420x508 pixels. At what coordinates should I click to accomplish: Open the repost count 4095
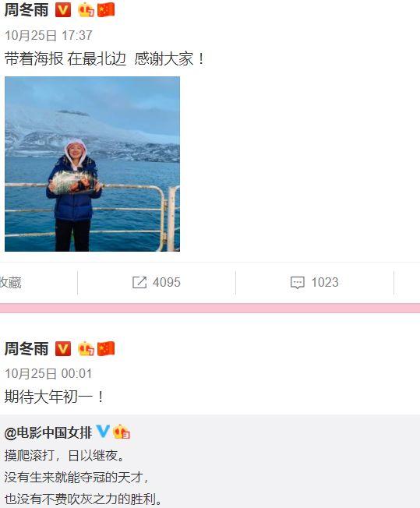click(x=166, y=283)
